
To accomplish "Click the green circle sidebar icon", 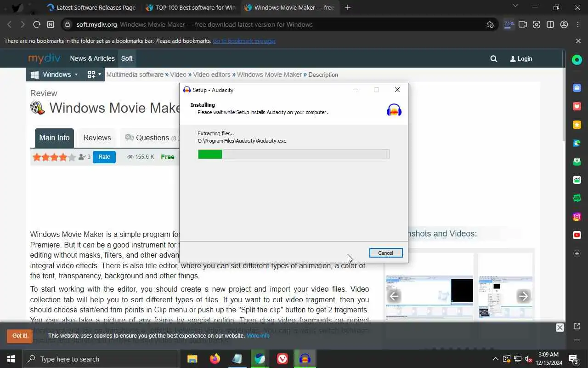I will (577, 60).
